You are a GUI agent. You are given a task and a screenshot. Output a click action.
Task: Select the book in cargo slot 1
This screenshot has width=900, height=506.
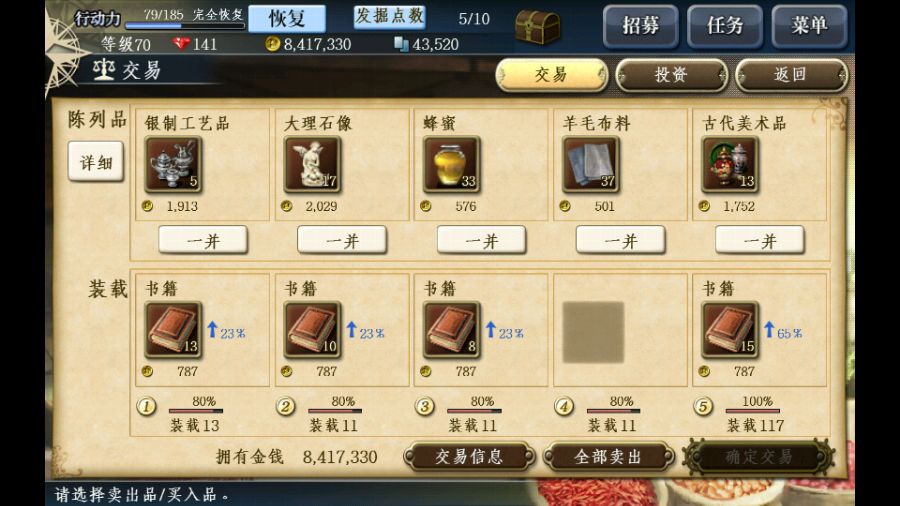click(173, 329)
